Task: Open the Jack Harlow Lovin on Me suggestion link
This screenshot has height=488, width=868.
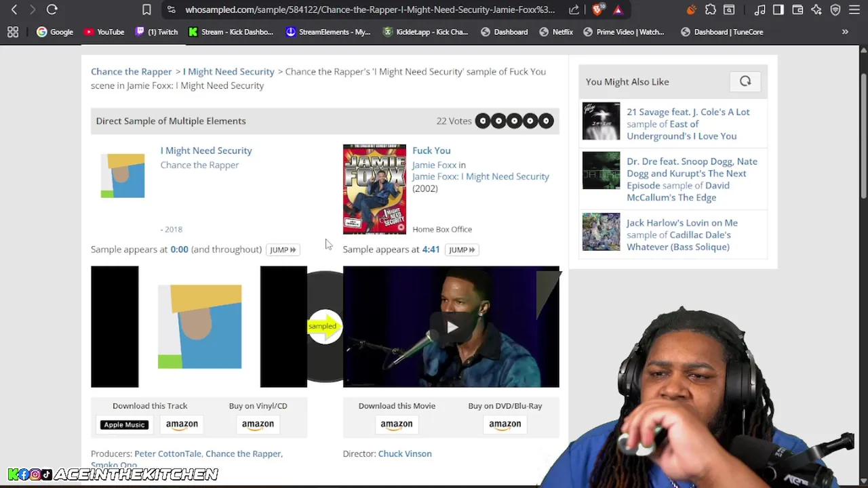Action: [x=682, y=235]
